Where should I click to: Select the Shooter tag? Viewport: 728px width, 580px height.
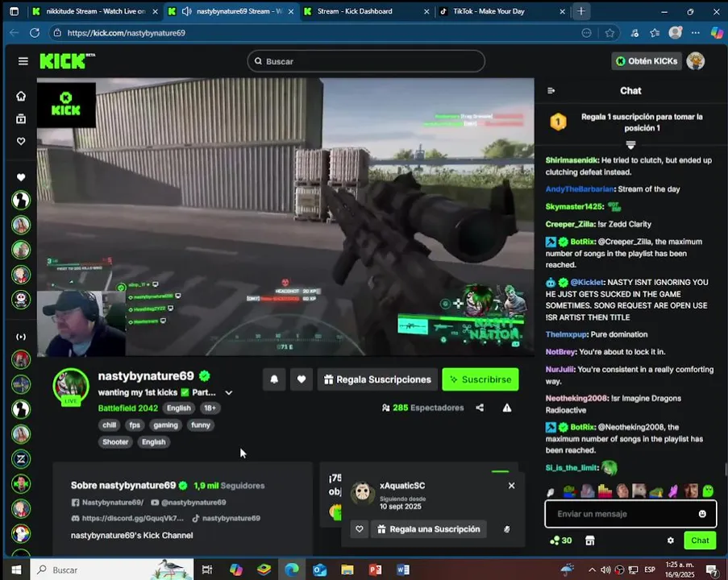(x=115, y=442)
